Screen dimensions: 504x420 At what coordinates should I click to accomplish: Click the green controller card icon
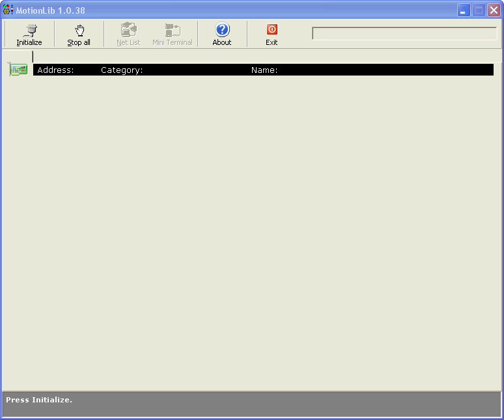pyautogui.click(x=18, y=70)
